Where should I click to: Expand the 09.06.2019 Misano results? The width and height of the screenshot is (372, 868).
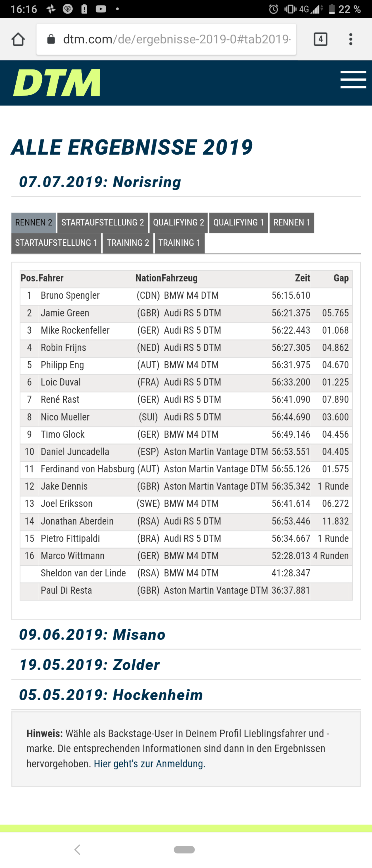tap(92, 634)
